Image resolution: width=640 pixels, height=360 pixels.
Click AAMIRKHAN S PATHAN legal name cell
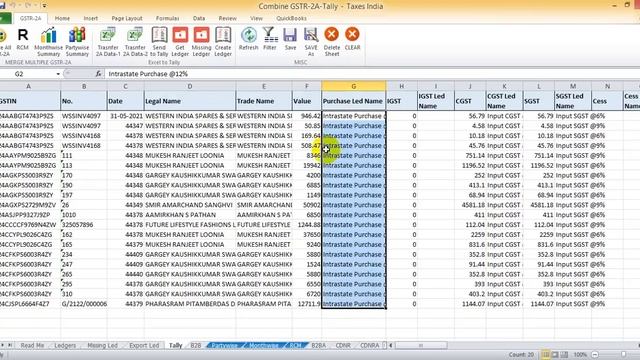point(190,215)
